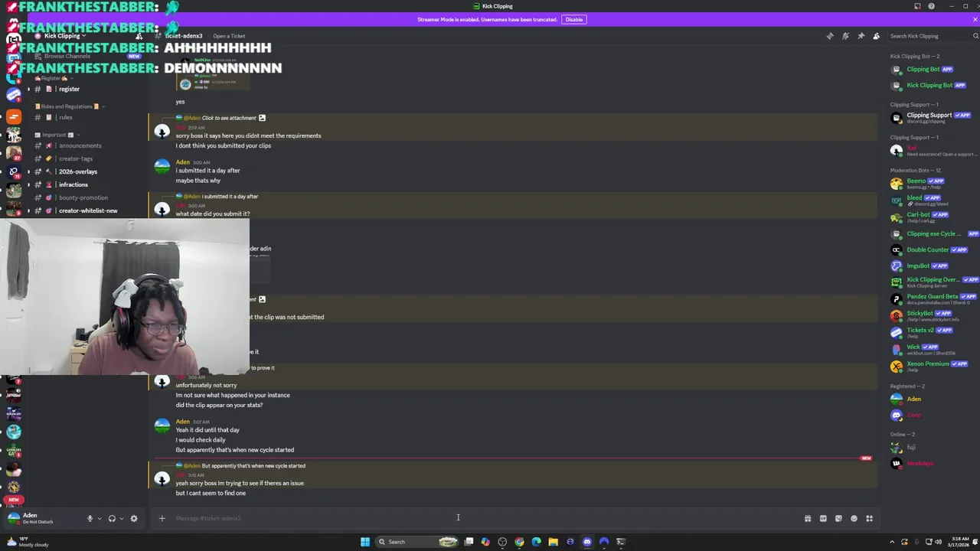Open Aden in the Registered member list
This screenshot has height=551, width=980.
pyautogui.click(x=933, y=399)
